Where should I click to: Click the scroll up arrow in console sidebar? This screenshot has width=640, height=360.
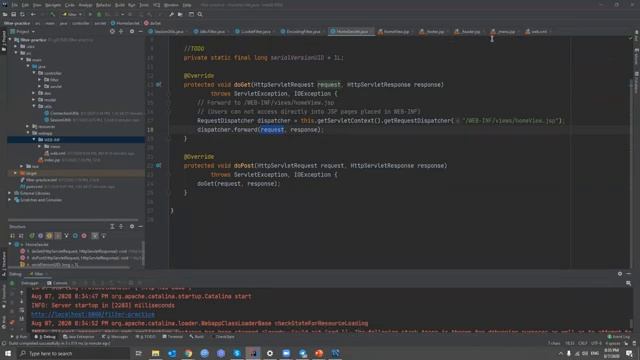pyautogui.click(x=22, y=293)
